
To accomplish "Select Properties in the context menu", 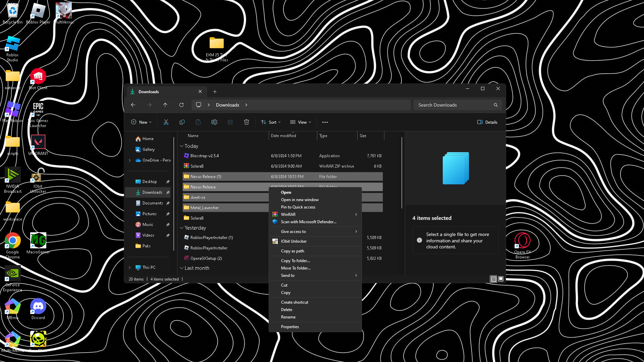I will [290, 327].
